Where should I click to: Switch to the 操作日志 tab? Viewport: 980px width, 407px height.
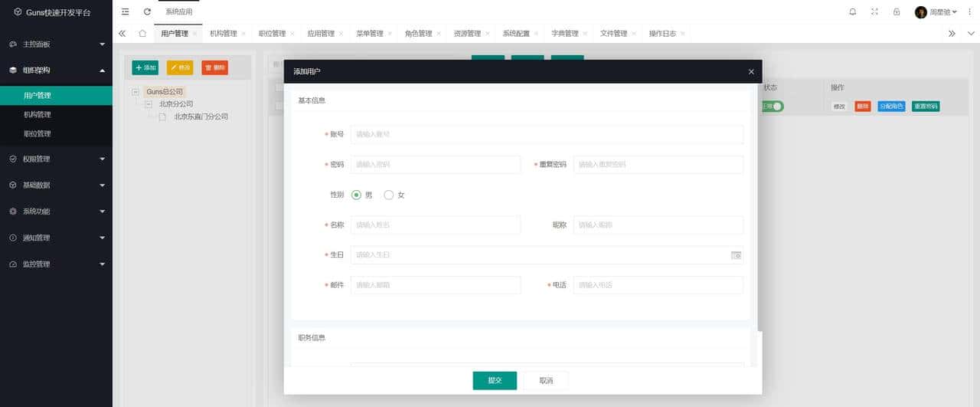662,34
